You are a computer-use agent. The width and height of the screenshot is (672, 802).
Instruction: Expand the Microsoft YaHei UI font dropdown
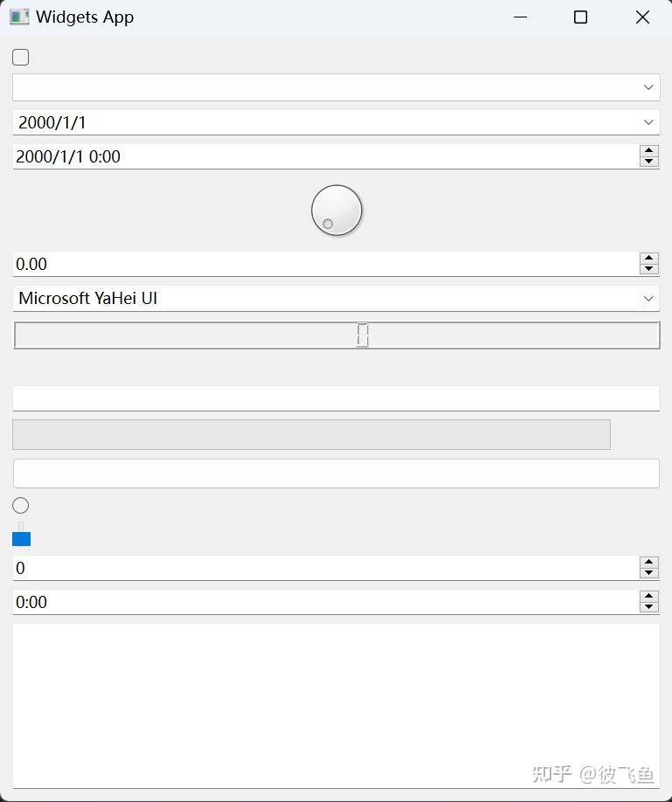(x=648, y=298)
